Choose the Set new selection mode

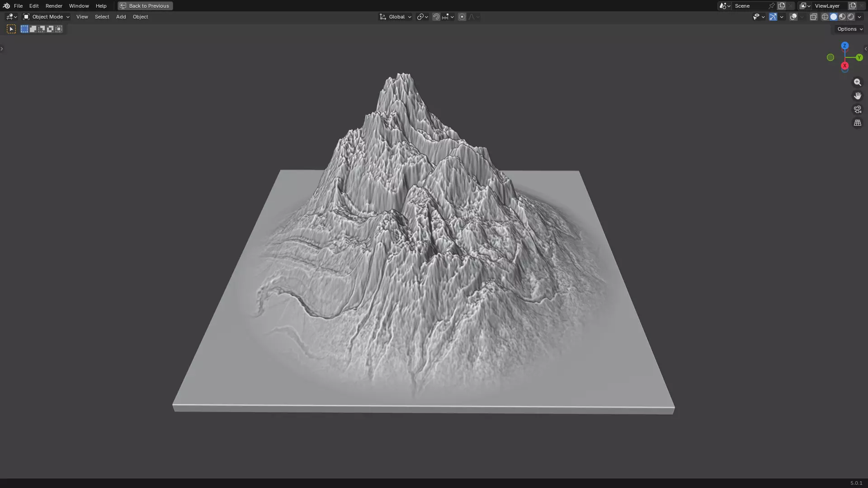[x=24, y=29]
